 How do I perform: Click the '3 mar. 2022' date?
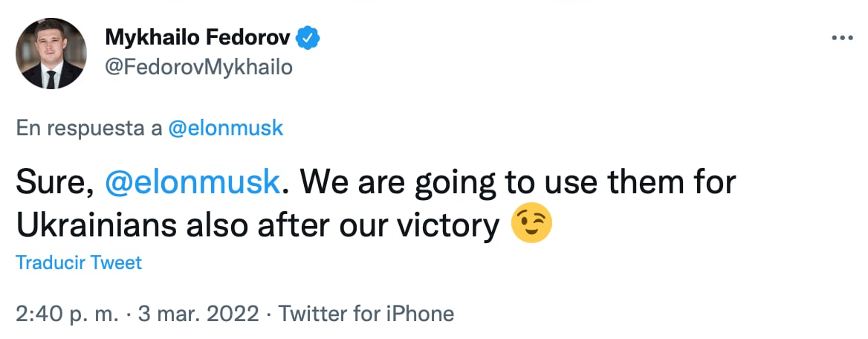(x=198, y=314)
